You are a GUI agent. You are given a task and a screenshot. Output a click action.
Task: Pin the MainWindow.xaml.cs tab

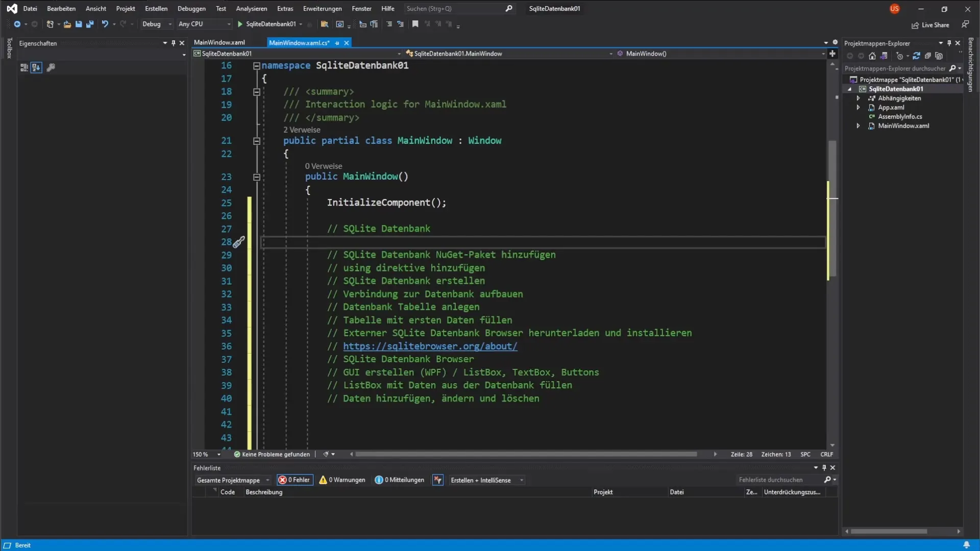click(x=337, y=43)
